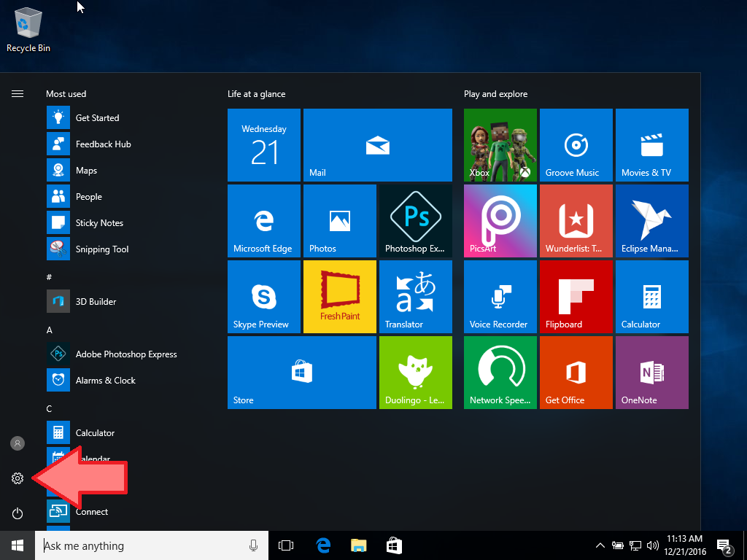Activate the Cortana microphone icon
This screenshot has height=560, width=747.
point(253,545)
